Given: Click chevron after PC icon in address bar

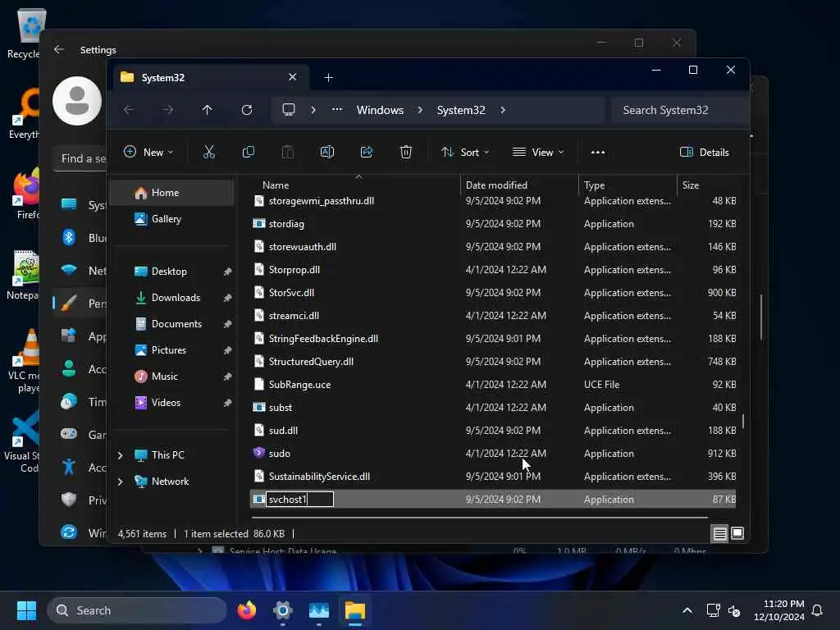Looking at the screenshot, I should [x=313, y=110].
